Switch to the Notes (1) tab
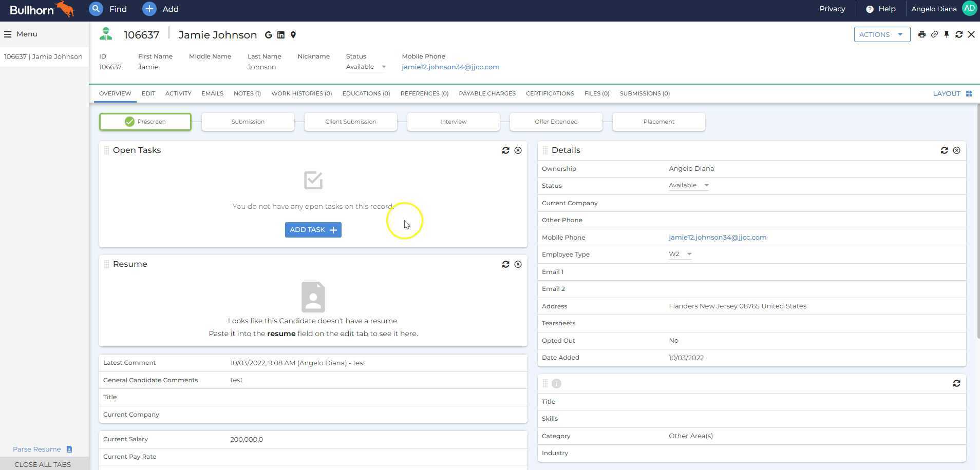The width and height of the screenshot is (980, 470). (247, 93)
